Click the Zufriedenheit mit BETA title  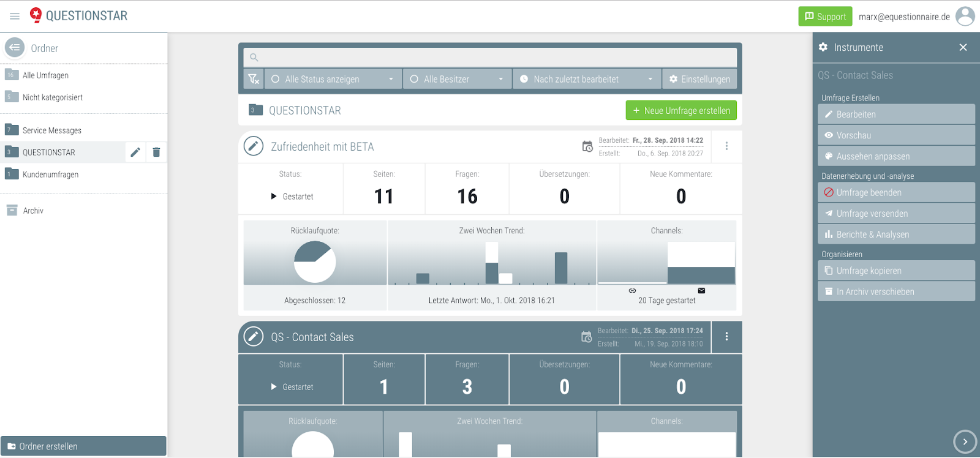(x=322, y=146)
